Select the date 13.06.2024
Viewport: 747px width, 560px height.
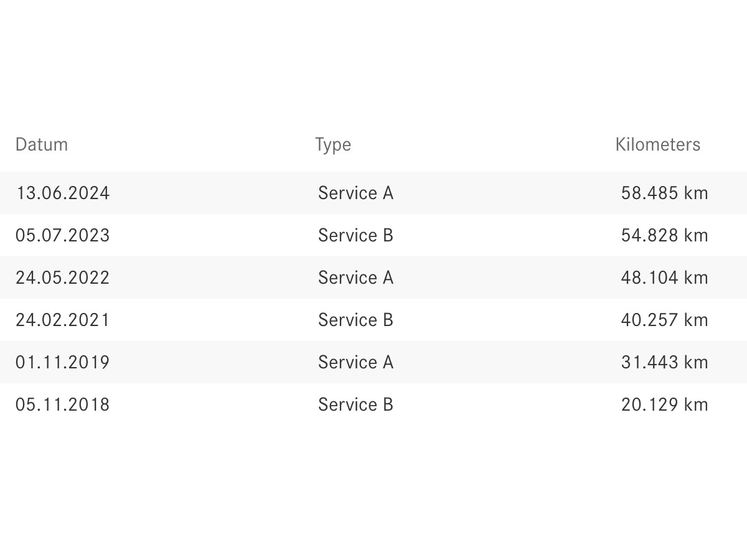point(62,193)
